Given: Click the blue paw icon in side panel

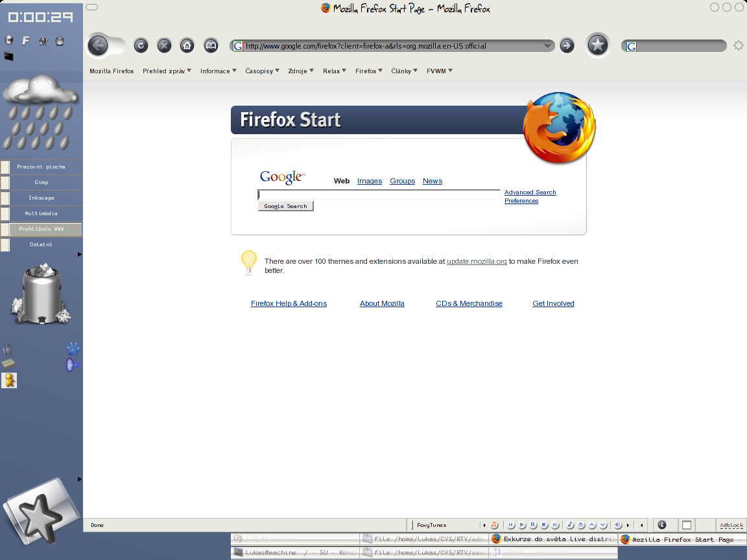Looking at the screenshot, I should tap(73, 349).
